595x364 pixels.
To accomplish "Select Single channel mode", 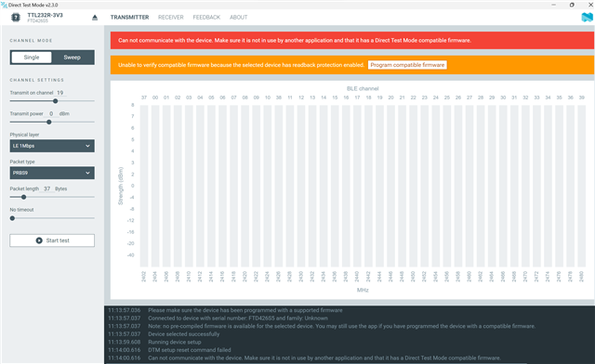I will [32, 58].
